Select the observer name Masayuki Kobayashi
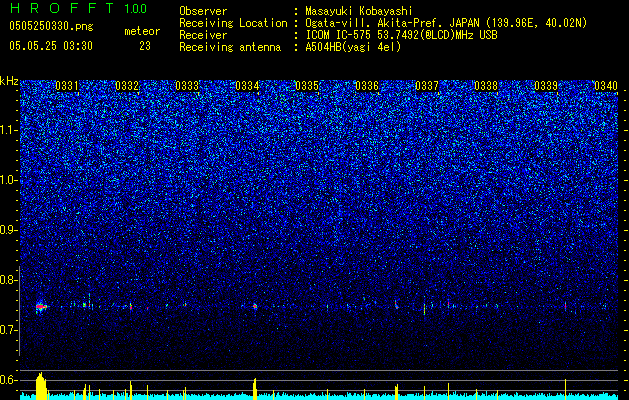Image resolution: width=629 pixels, height=400 pixels. (359, 11)
